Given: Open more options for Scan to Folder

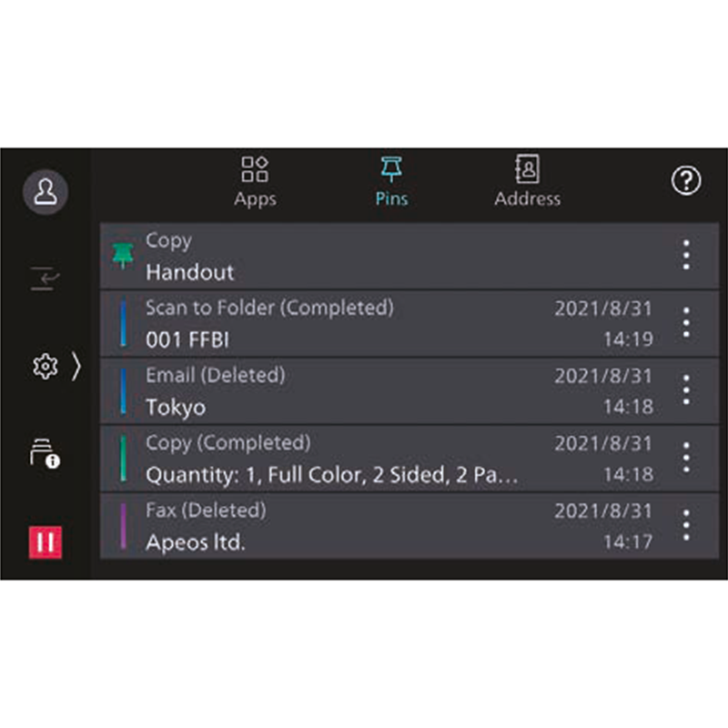Looking at the screenshot, I should pos(686,323).
